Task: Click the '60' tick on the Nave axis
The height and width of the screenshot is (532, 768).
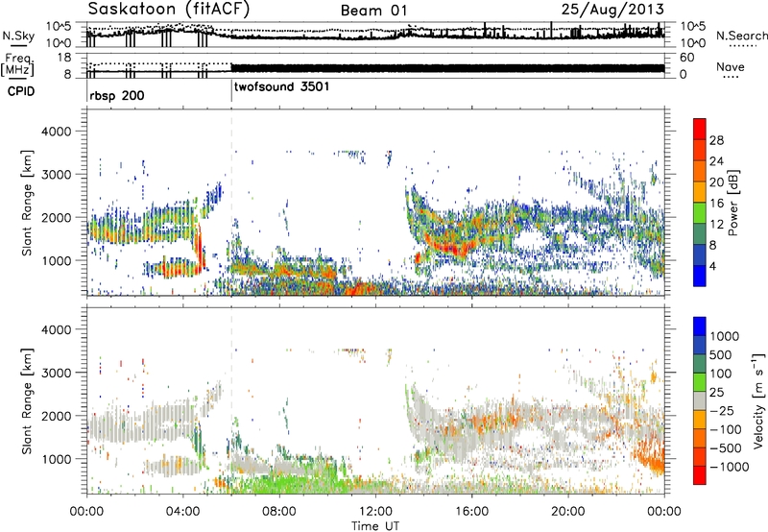Action: [x=686, y=58]
